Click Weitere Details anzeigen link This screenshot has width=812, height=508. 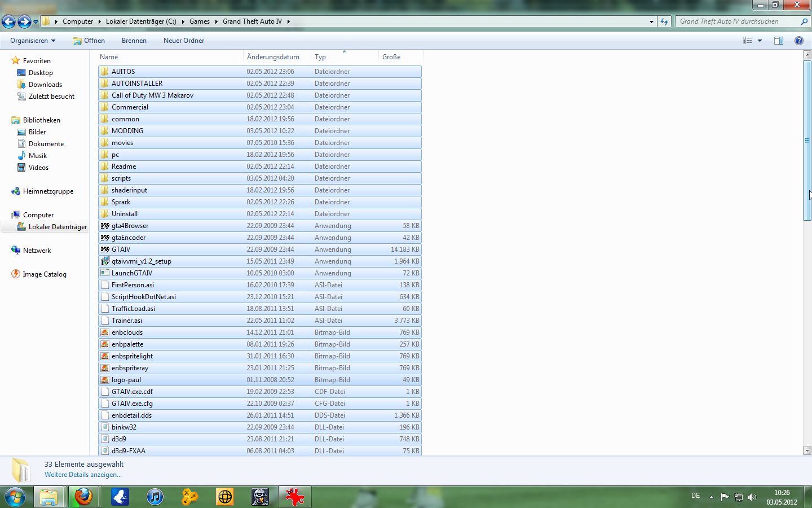(x=83, y=475)
